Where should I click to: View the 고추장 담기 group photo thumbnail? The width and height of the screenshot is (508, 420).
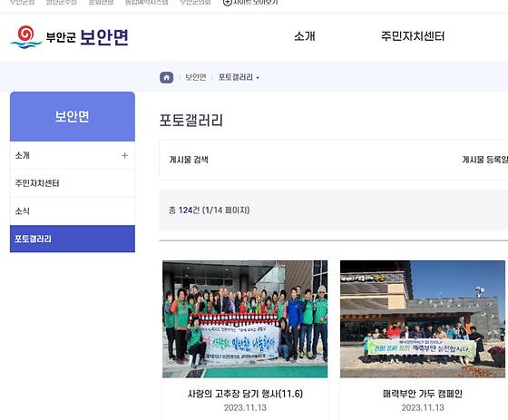(245, 319)
